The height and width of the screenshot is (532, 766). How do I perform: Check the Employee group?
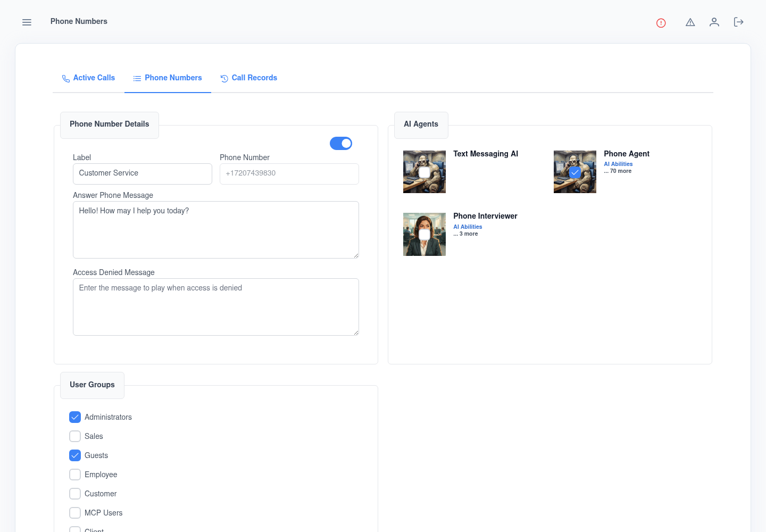(75, 475)
